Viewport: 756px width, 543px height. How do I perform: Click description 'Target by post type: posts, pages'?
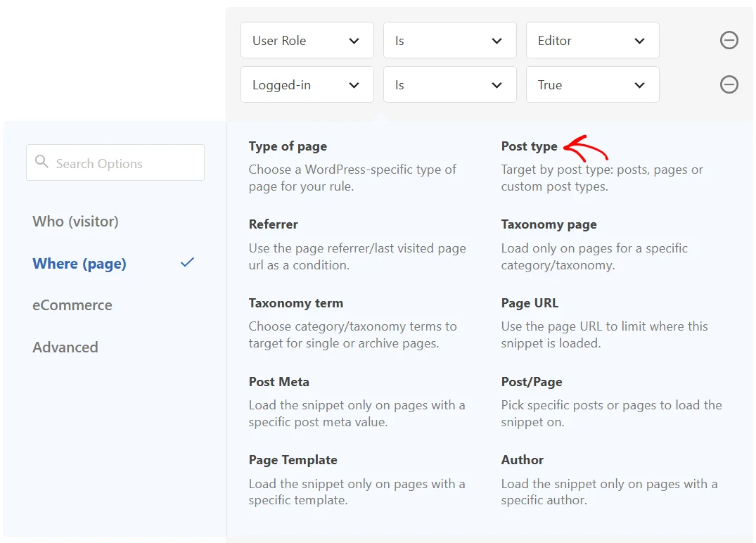pos(602,178)
